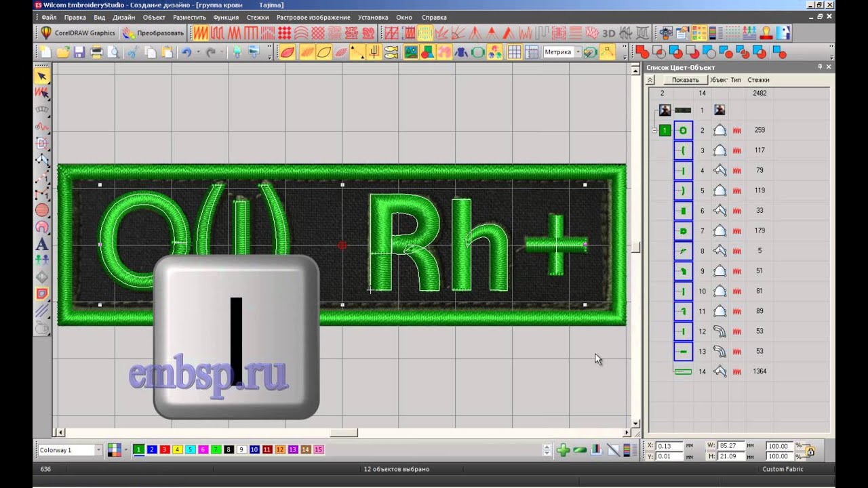Click the Open folder icon
The height and width of the screenshot is (488, 868).
(63, 52)
